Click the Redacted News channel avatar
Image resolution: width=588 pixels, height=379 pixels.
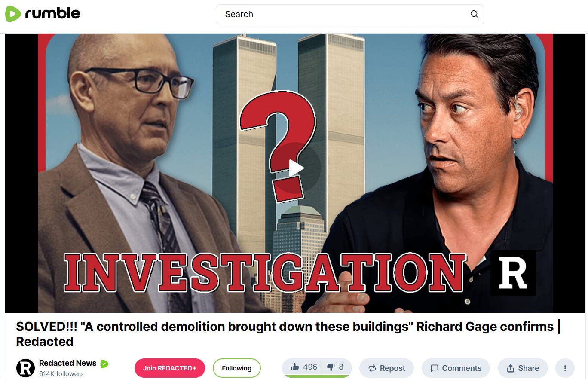(25, 368)
